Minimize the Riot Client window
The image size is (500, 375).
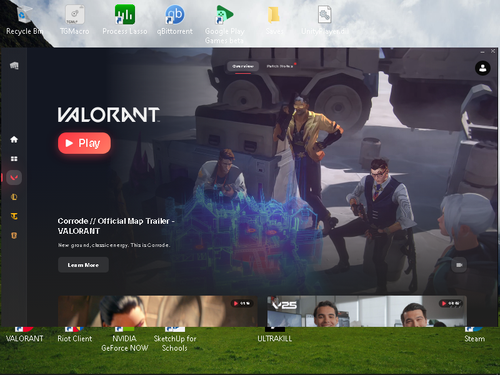[482, 52]
